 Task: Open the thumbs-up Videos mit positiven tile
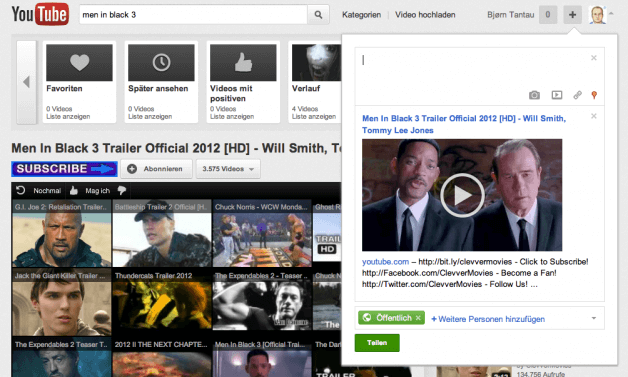tap(243, 62)
